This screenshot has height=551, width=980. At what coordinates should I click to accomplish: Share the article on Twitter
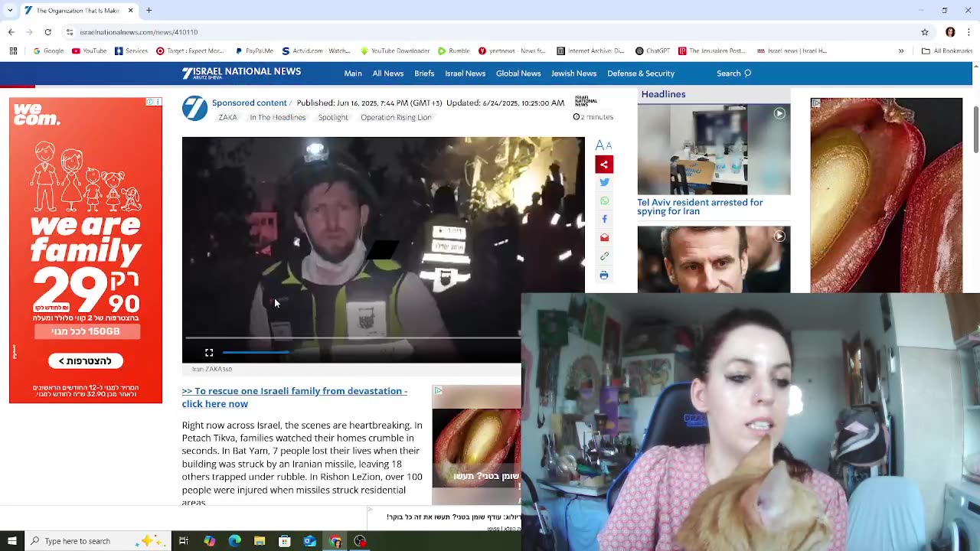pyautogui.click(x=604, y=182)
